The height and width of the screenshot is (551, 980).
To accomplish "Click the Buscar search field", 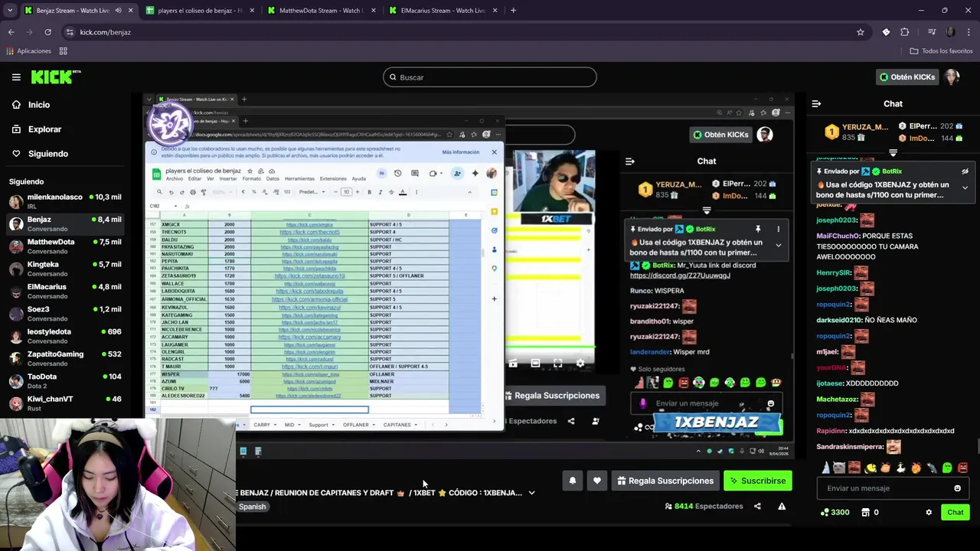I will click(x=490, y=77).
